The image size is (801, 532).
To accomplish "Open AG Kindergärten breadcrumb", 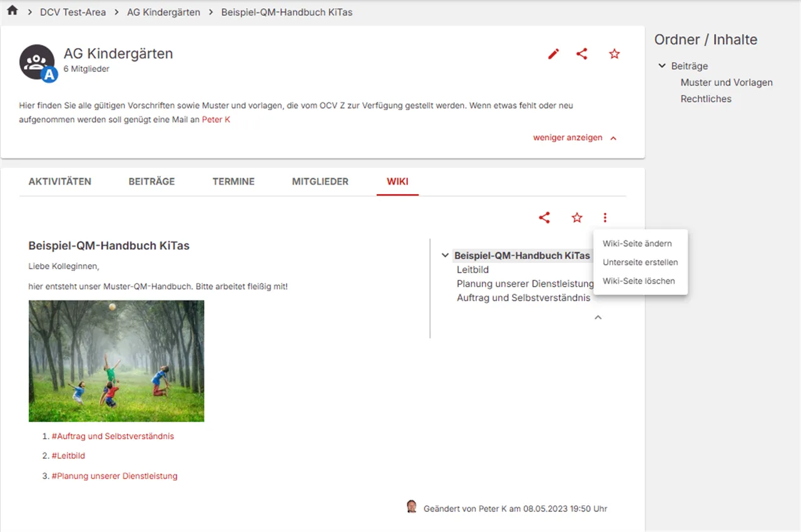I will click(x=163, y=12).
